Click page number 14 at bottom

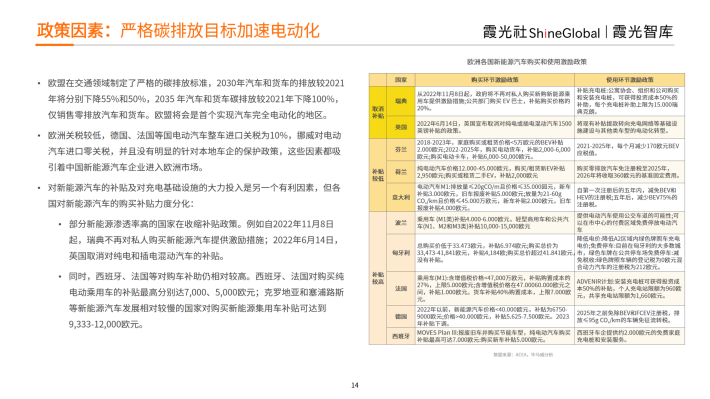click(355, 385)
